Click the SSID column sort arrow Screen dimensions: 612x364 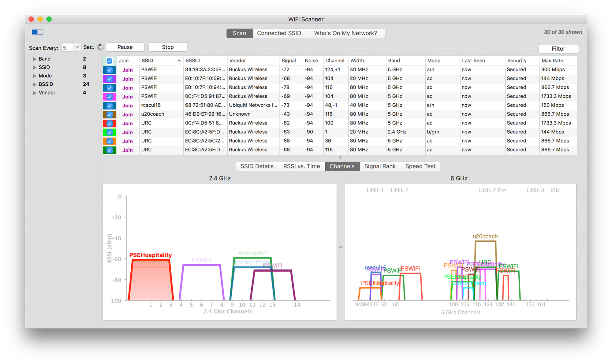click(x=179, y=61)
